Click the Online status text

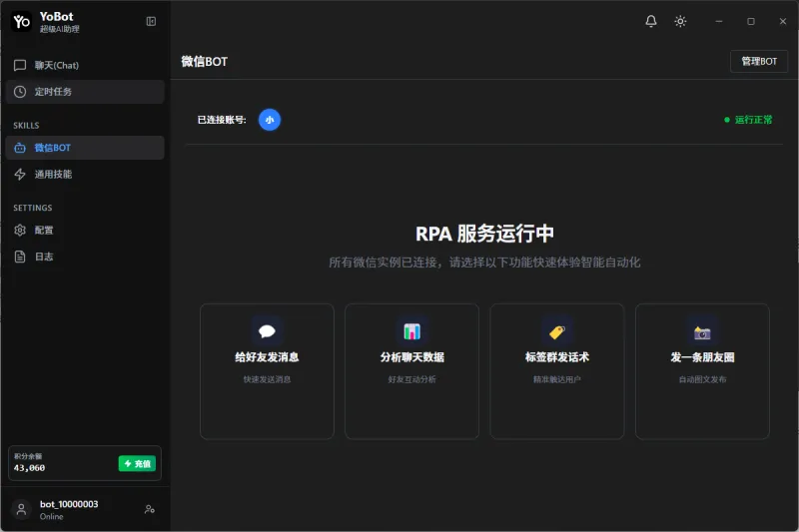(x=52, y=516)
